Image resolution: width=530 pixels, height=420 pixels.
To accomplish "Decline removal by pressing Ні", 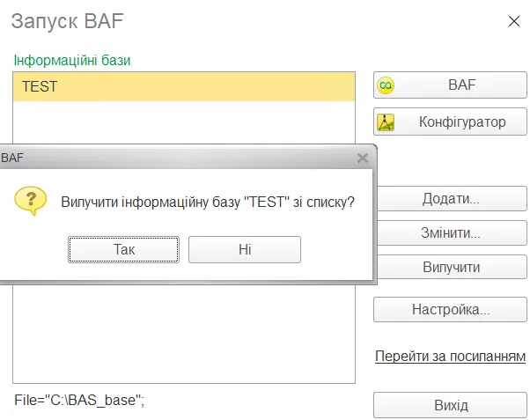I will coord(244,249).
